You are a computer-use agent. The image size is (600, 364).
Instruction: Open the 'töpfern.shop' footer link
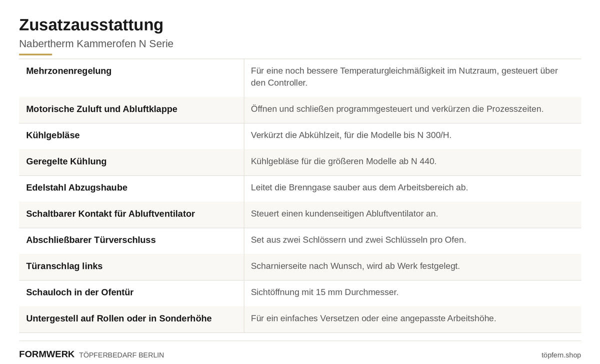coord(561,355)
